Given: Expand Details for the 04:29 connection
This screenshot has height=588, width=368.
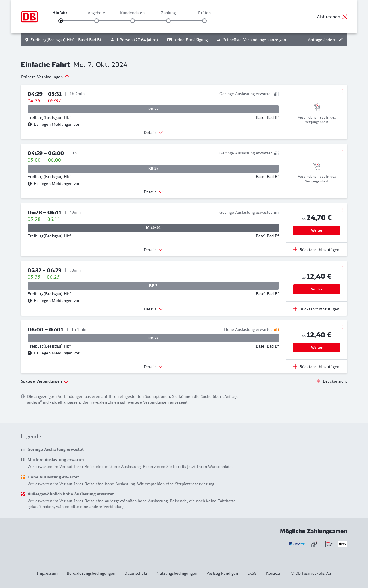Looking at the screenshot, I should coord(153,133).
